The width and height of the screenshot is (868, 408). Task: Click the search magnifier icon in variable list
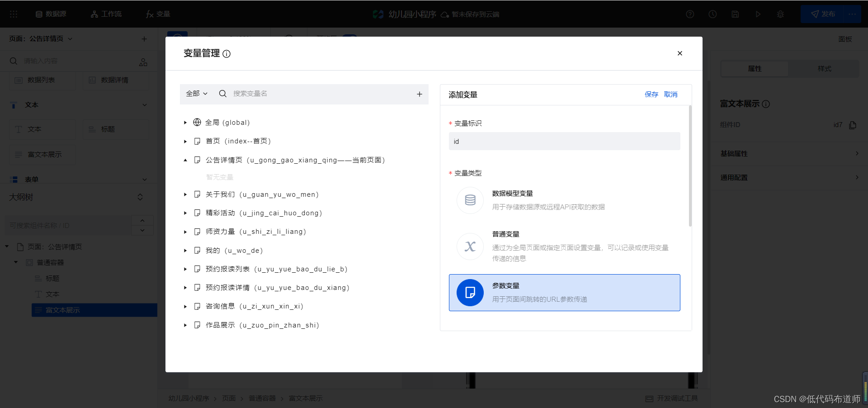[222, 94]
